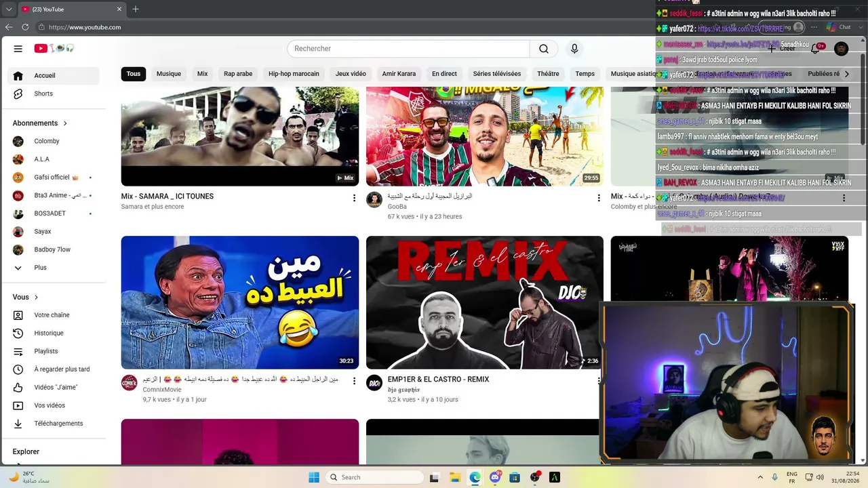Open the Badboy 7low subscription channel
The height and width of the screenshot is (488, 868).
coord(54,249)
